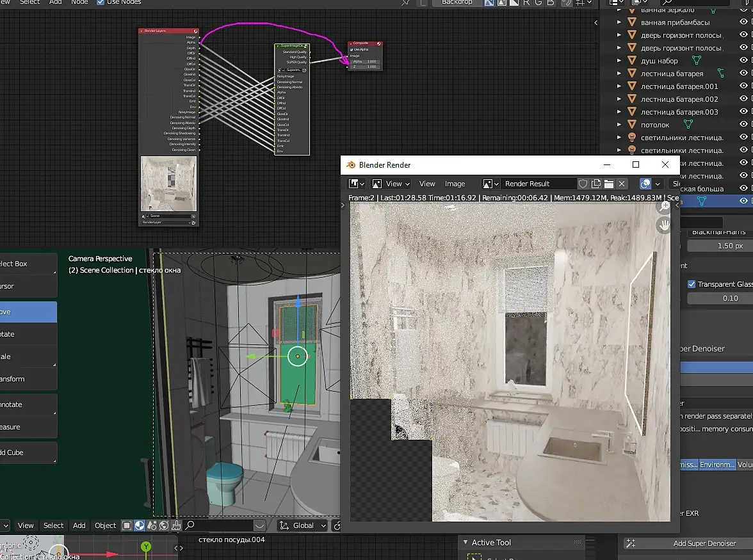753x560 pixels.
Task: Click the zoom magnifier icon in render view
Action: point(665,205)
